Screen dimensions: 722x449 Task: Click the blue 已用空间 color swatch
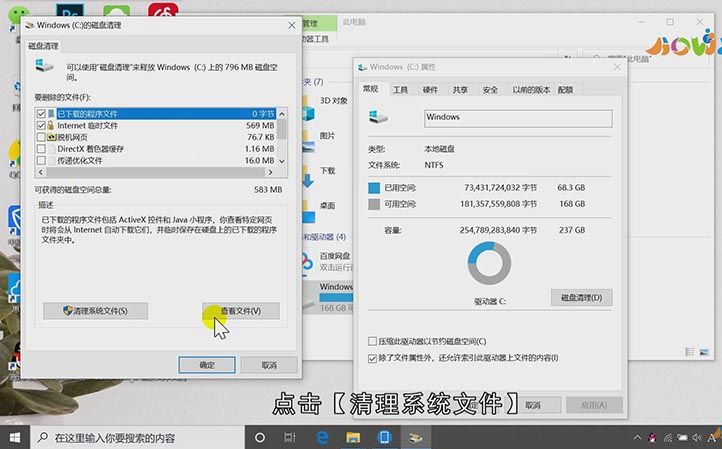[374, 188]
